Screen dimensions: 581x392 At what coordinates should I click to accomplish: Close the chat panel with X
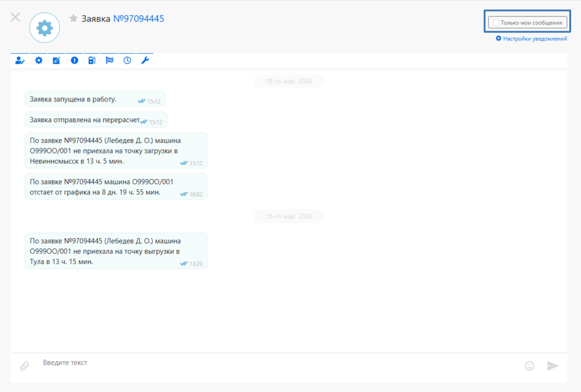pos(15,17)
